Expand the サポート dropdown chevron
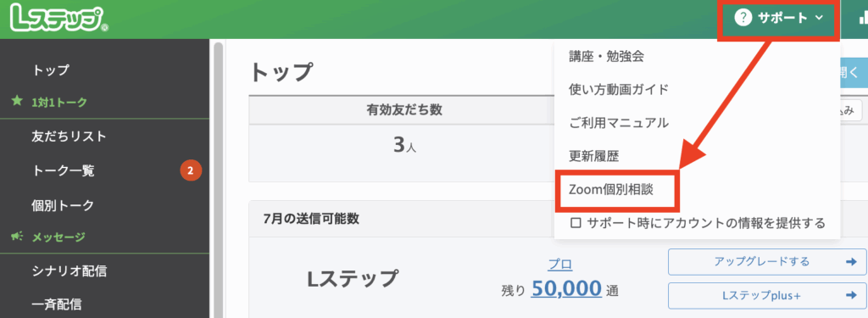 (x=820, y=19)
